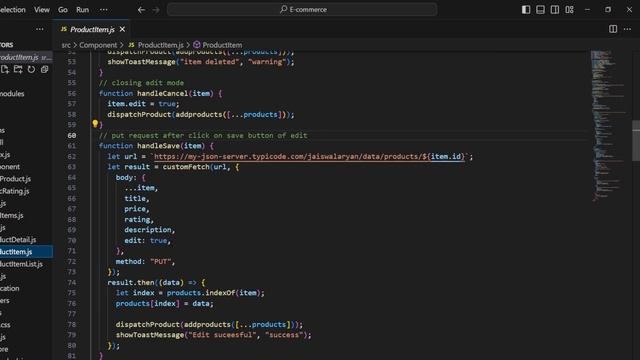This screenshot has height=360, width=640.
Task: Open the Items.js file in explorer
Action: (x=12, y=215)
